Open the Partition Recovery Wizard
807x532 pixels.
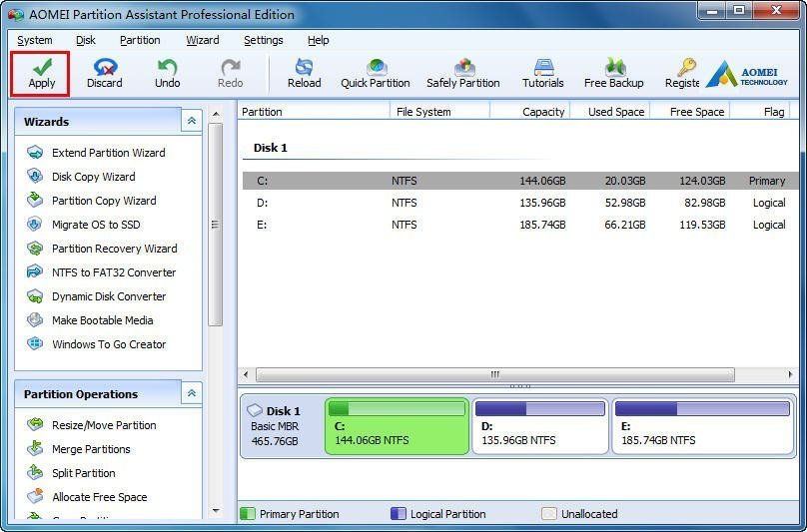pyautogui.click(x=102, y=249)
